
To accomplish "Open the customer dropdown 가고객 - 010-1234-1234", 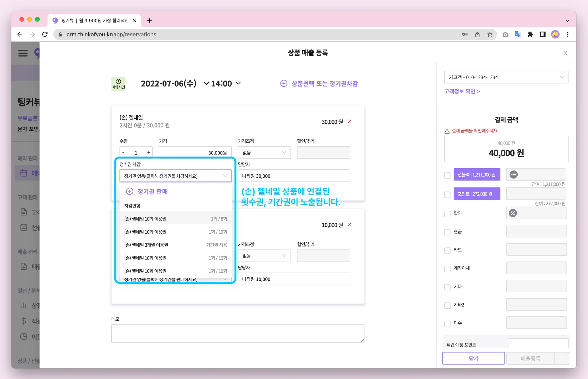I will coord(506,77).
